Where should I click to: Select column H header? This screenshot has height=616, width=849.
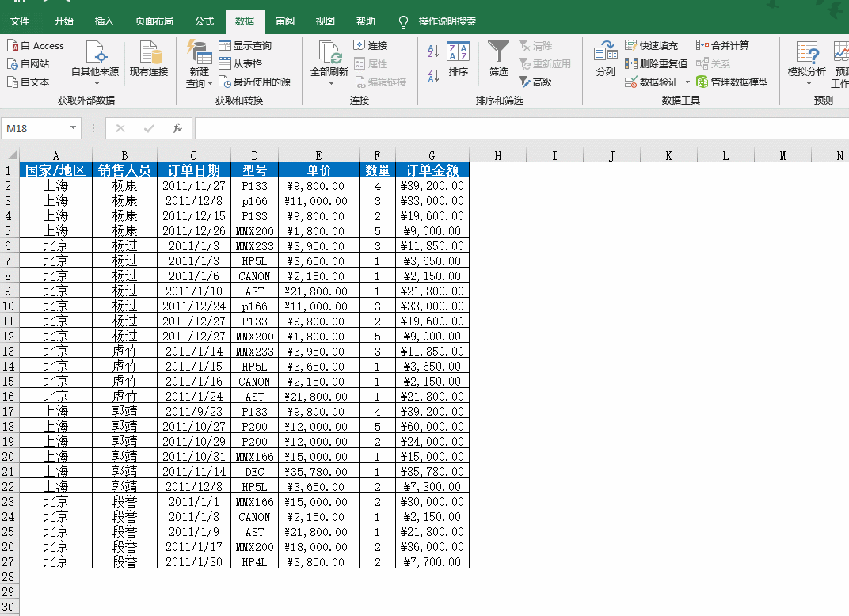coord(497,155)
